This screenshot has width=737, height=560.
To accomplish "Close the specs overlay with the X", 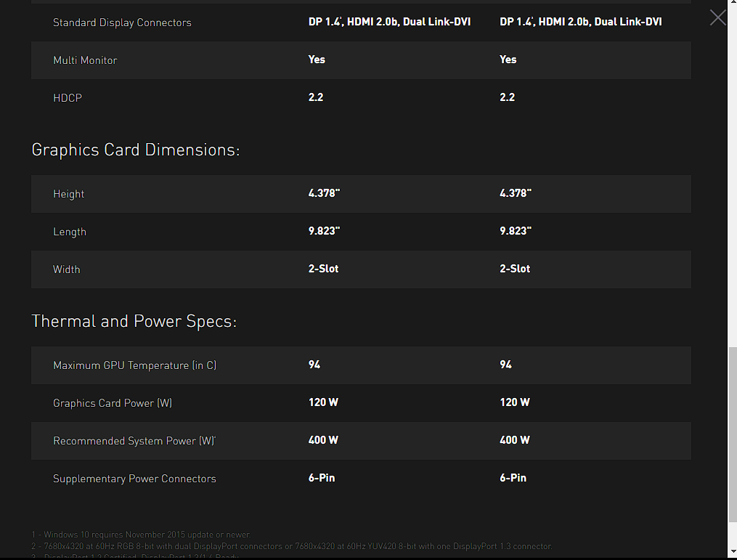I will pos(717,18).
